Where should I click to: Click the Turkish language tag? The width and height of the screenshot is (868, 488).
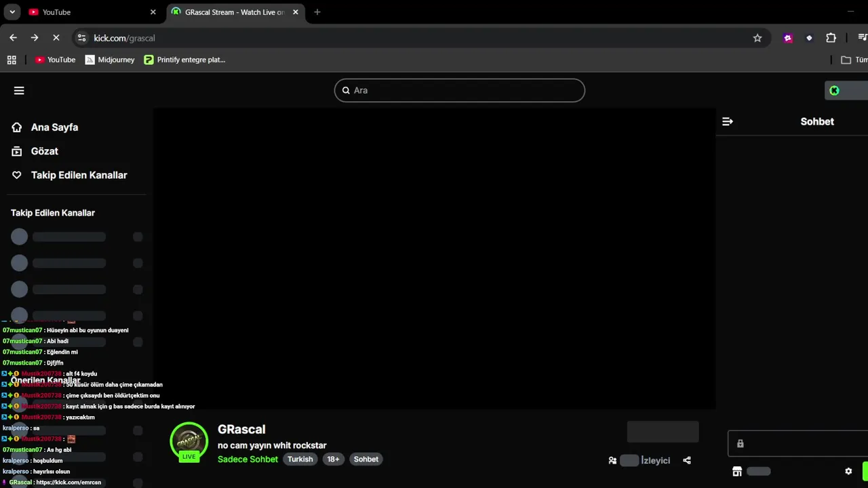(x=300, y=459)
